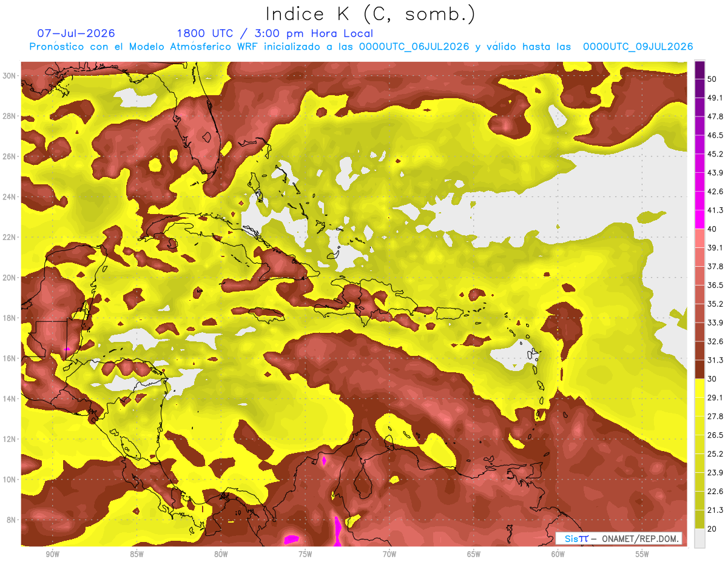This screenshot has width=728, height=562.
Task: Click the color scale value "42.6"
Action: click(x=715, y=191)
